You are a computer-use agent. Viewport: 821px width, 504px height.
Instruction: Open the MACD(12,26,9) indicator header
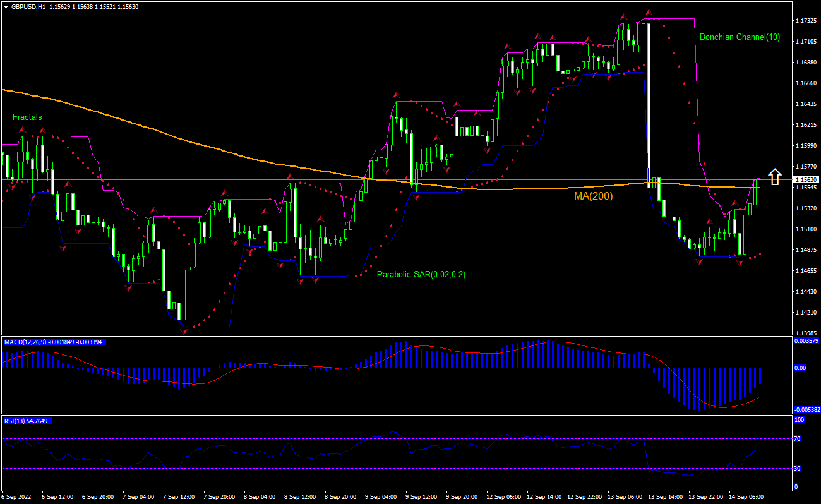pos(54,342)
